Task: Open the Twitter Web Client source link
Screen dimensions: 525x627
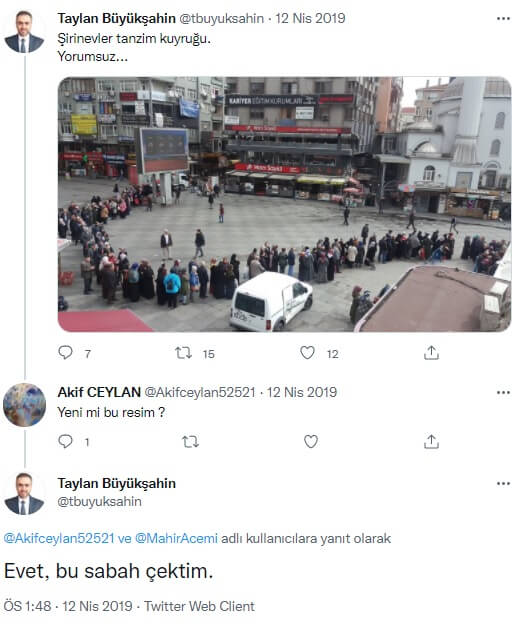Action: (199, 606)
